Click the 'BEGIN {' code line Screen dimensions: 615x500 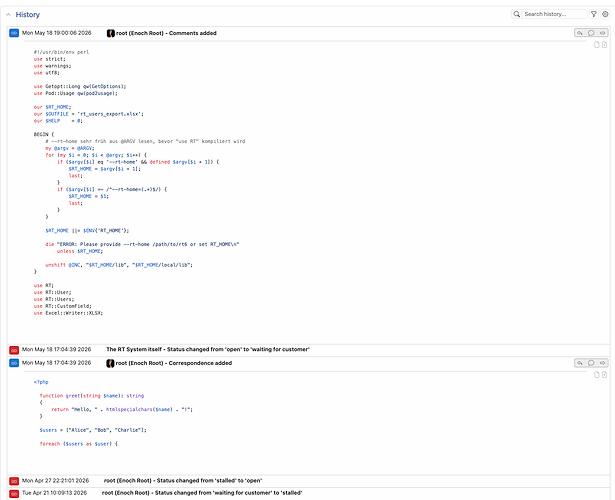44,134
